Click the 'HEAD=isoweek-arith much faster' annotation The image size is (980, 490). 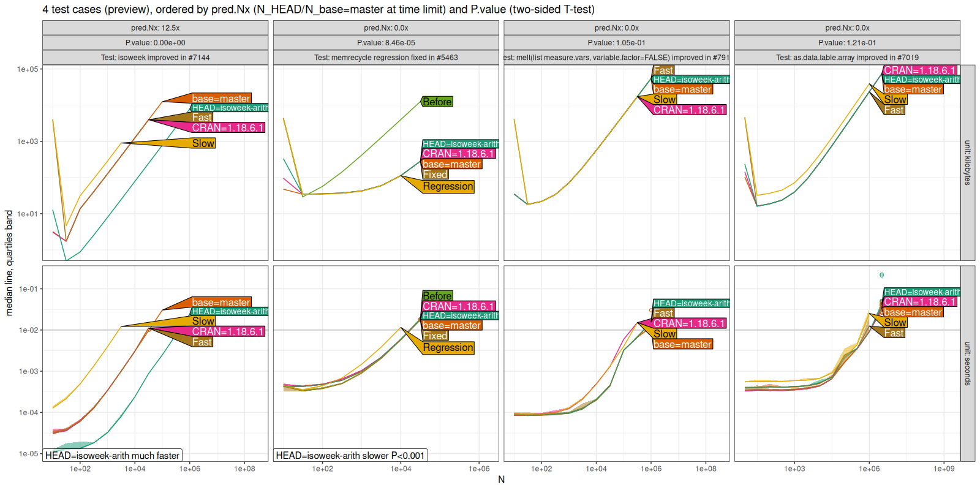112,455
